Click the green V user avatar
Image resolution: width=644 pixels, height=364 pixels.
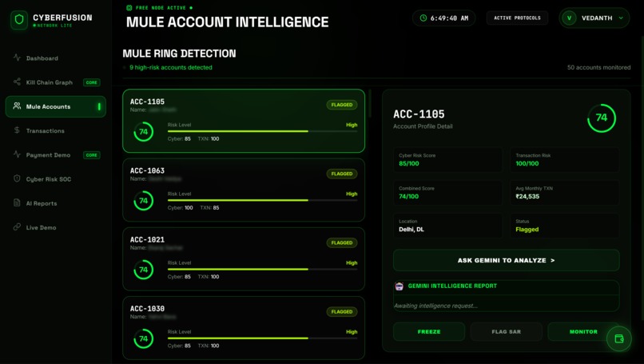point(569,18)
